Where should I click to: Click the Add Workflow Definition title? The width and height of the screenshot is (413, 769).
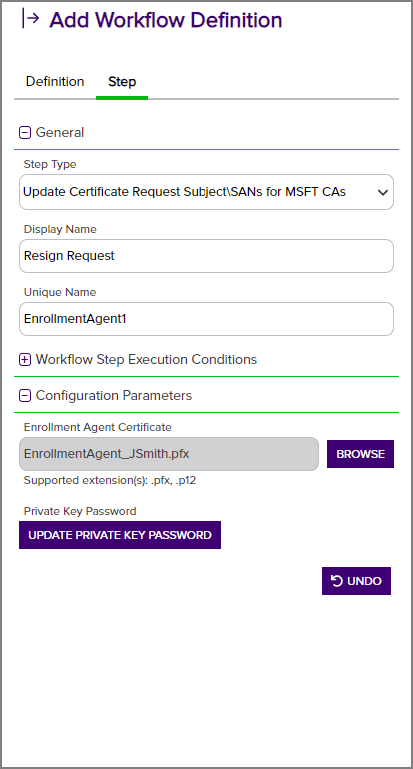click(x=166, y=20)
